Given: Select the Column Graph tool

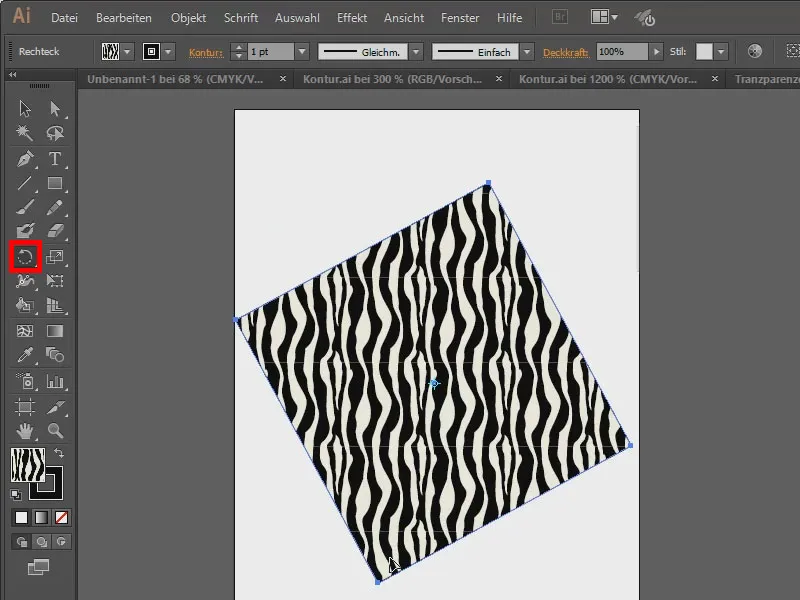Looking at the screenshot, I should pyautogui.click(x=55, y=381).
